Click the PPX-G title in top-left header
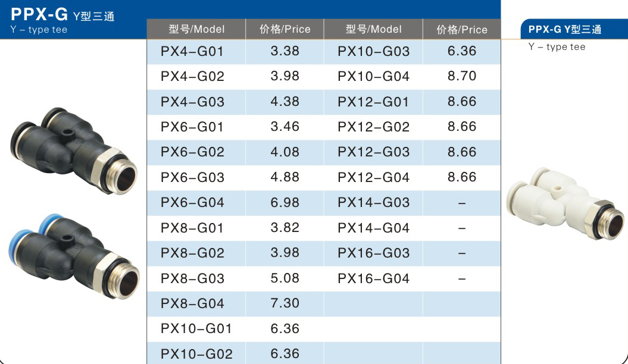 [39, 14]
